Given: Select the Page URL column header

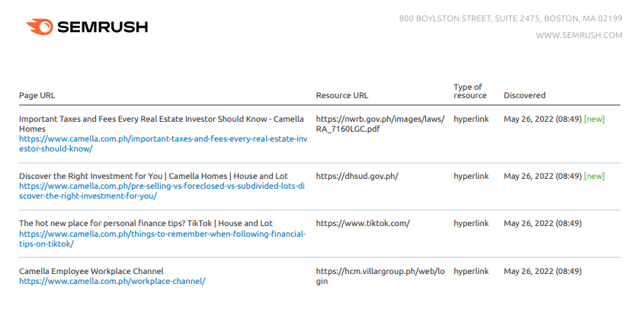Looking at the screenshot, I should point(37,96).
